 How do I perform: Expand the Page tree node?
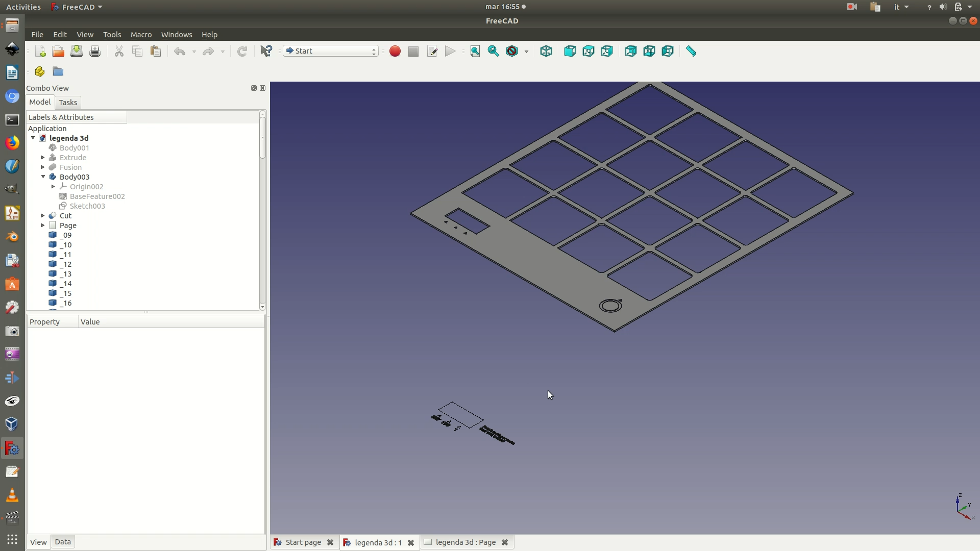click(x=43, y=226)
